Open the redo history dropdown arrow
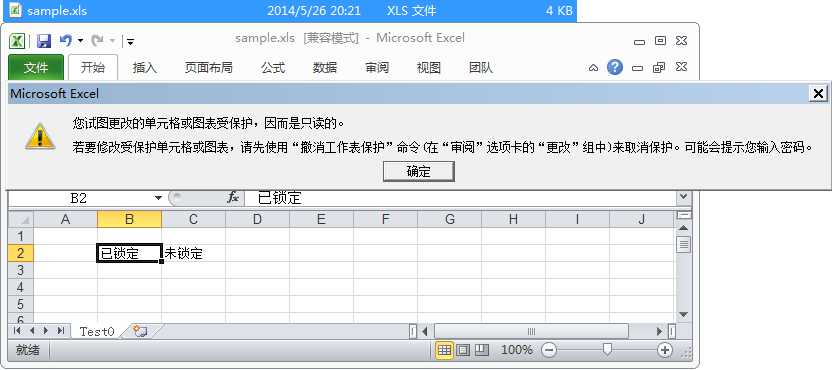The height and width of the screenshot is (370, 832). click(112, 40)
